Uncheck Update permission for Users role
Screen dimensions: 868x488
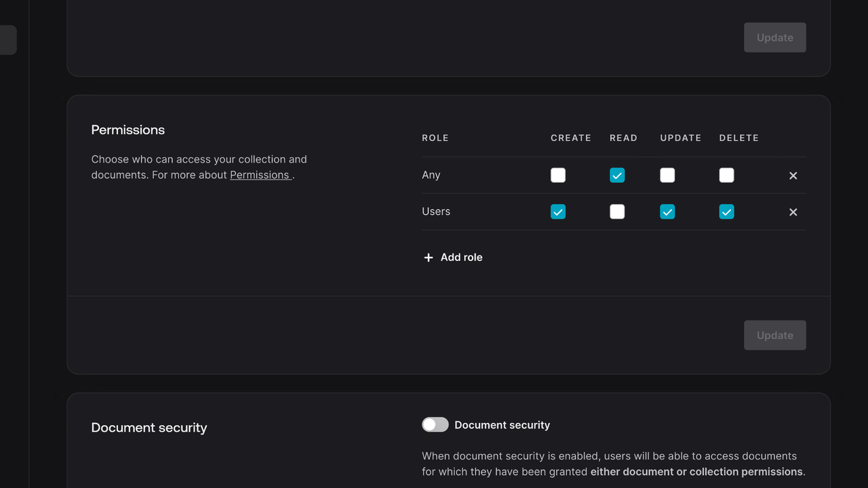point(667,212)
